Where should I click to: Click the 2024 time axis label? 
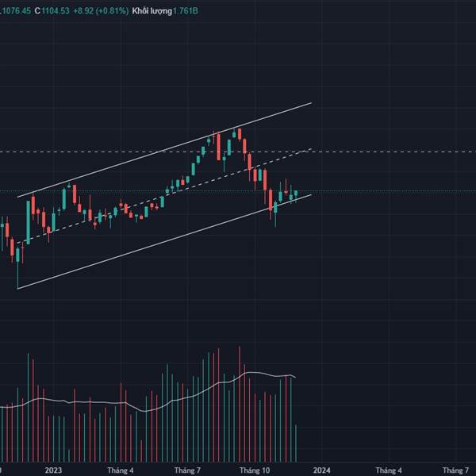click(x=322, y=470)
